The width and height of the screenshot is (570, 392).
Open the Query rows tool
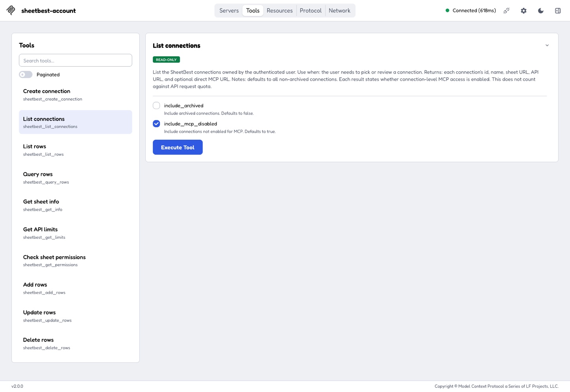pos(76,178)
